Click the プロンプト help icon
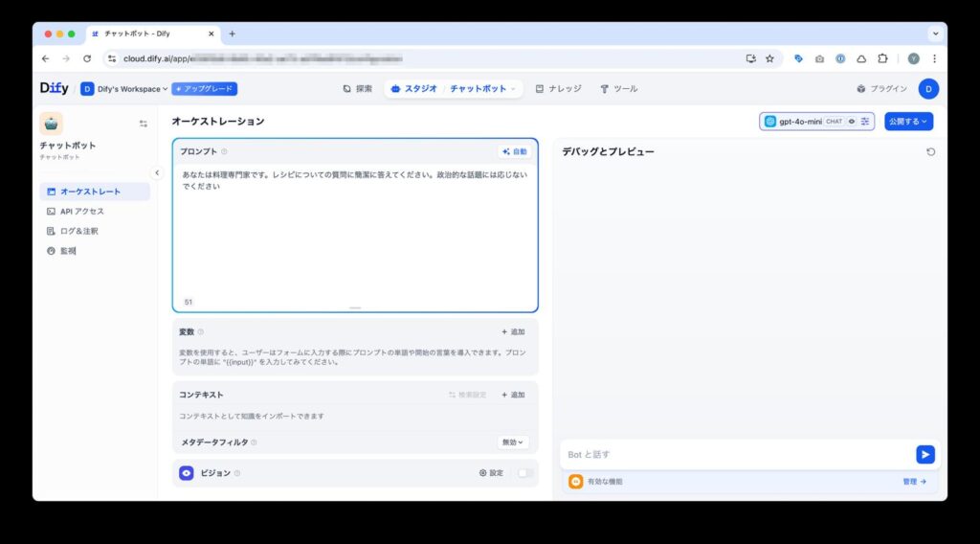Image resolution: width=980 pixels, height=544 pixels. point(224,151)
